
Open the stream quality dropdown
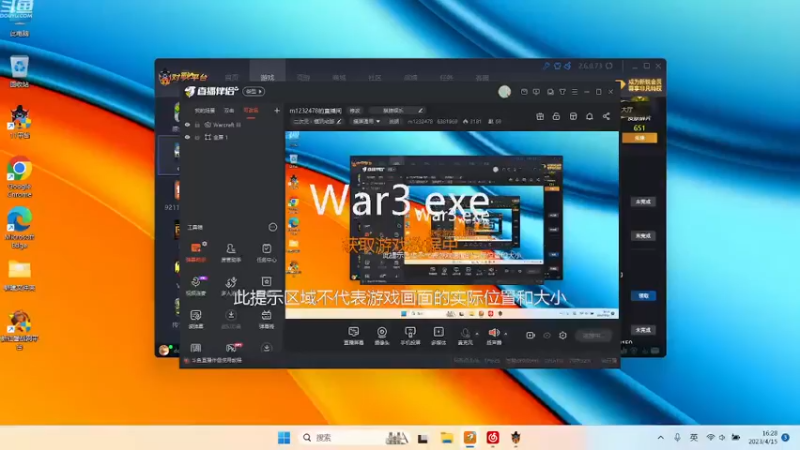coord(366,121)
